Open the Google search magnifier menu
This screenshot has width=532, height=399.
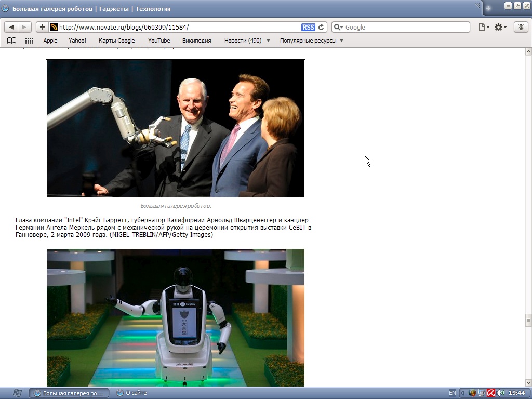point(338,27)
